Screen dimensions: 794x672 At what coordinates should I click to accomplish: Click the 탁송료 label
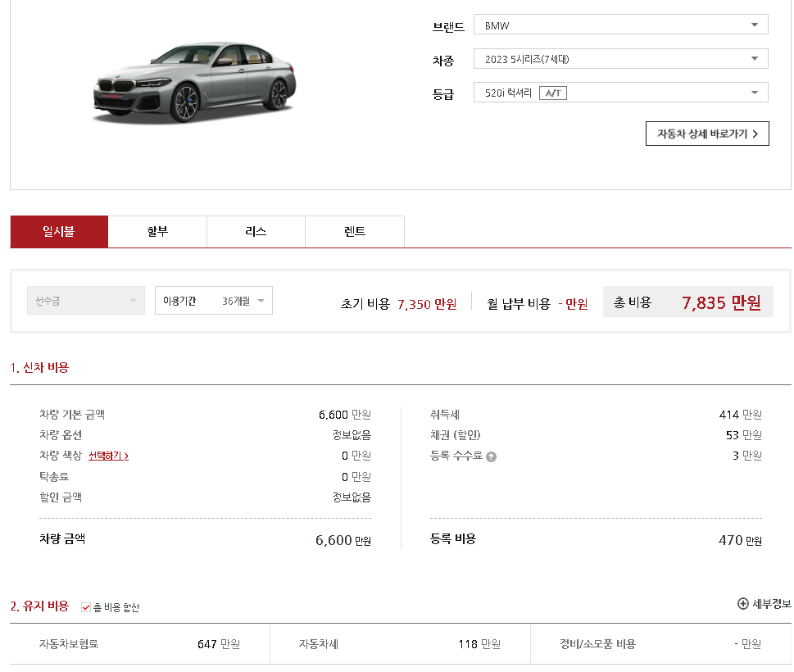coord(54,476)
